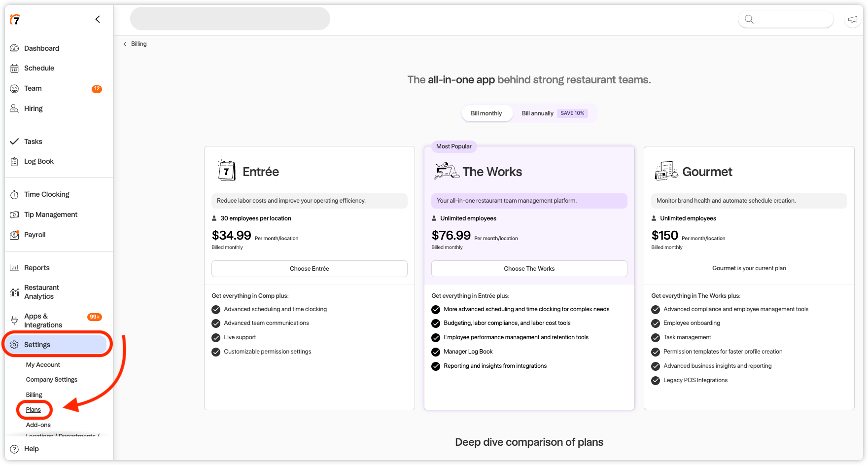Click the Apps & Integrations plug icon

click(14, 321)
